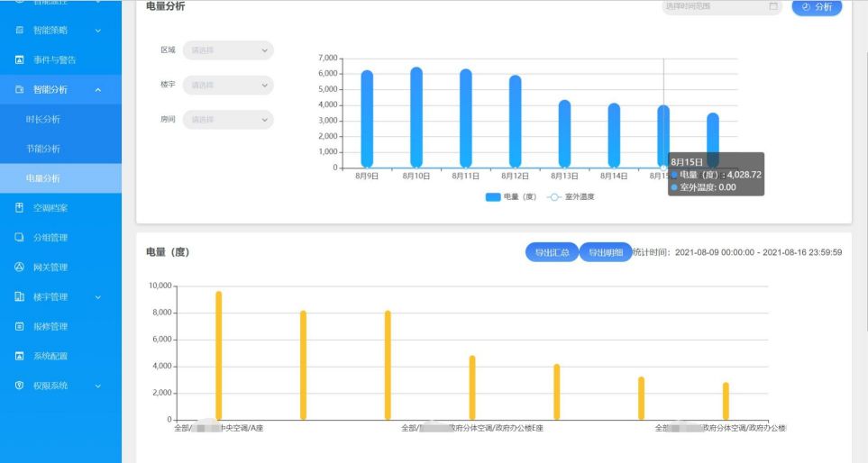Click the 事件与警告 sidebar icon

pos(20,60)
